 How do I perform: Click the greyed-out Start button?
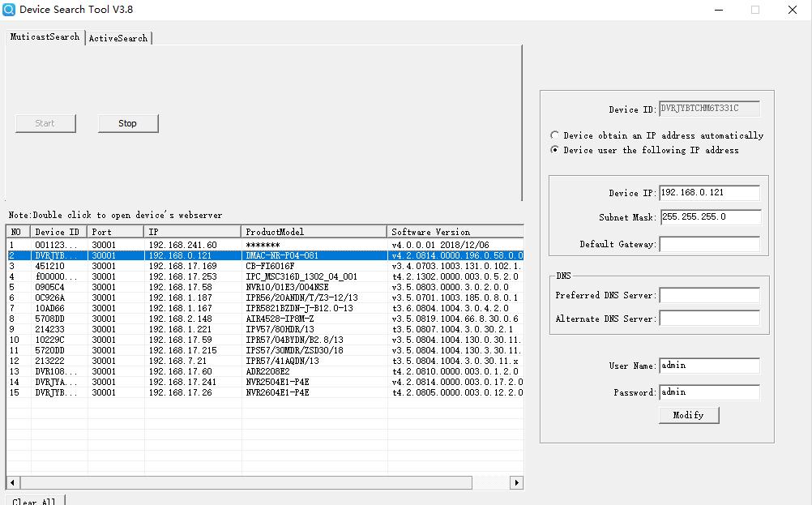pos(45,123)
